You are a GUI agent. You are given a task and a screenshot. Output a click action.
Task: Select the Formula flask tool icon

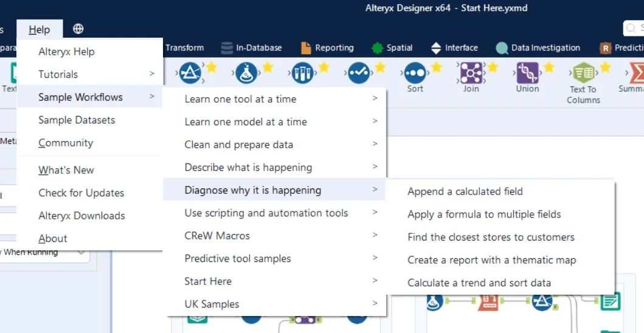[246, 73]
